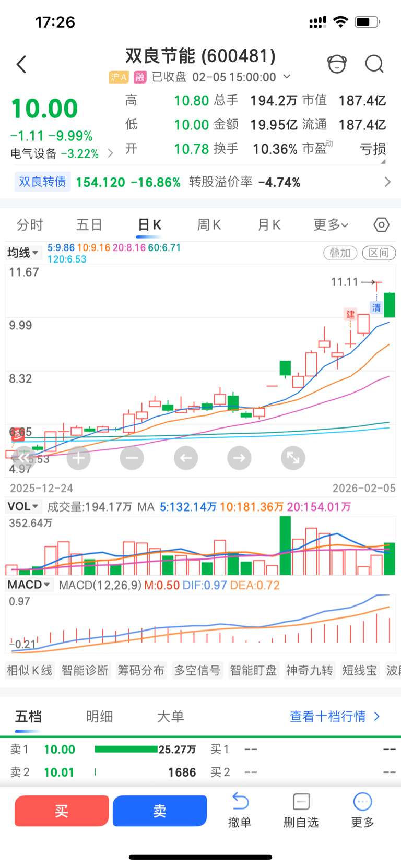Open 智能盯盘 tool

tap(254, 670)
